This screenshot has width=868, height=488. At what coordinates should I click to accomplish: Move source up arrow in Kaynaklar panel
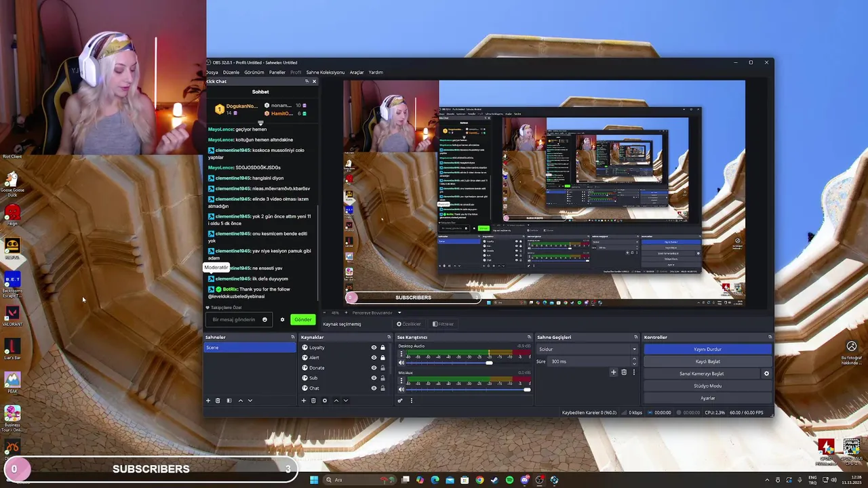[x=336, y=401]
